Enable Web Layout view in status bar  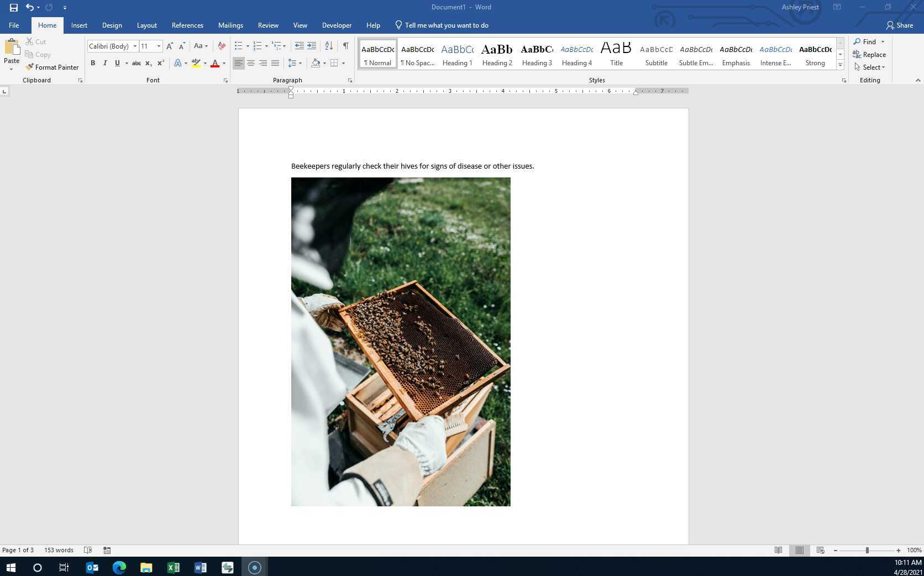click(x=820, y=550)
